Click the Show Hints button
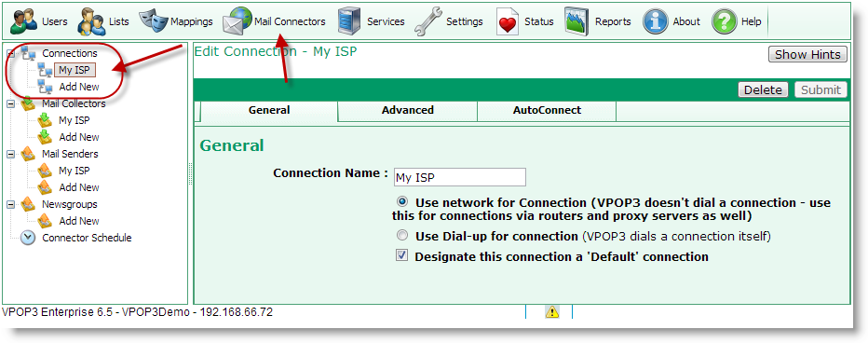Image resolution: width=868 pixels, height=343 pixels. coord(807,54)
